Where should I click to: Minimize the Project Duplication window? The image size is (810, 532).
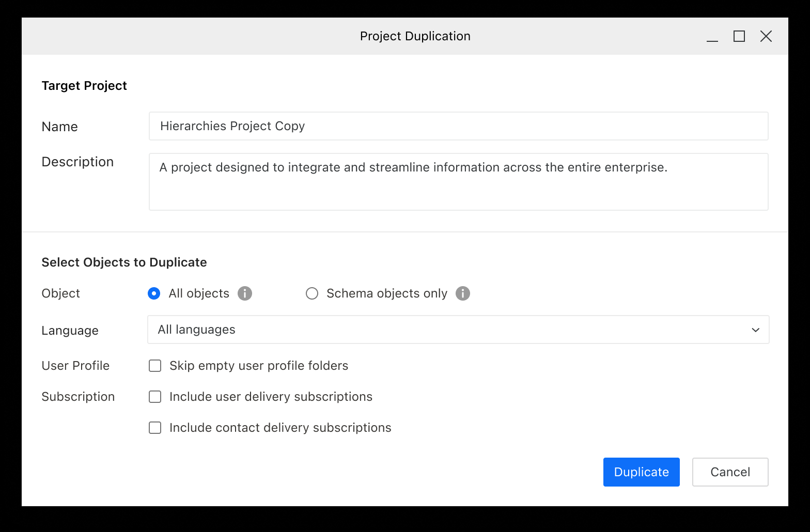click(712, 36)
